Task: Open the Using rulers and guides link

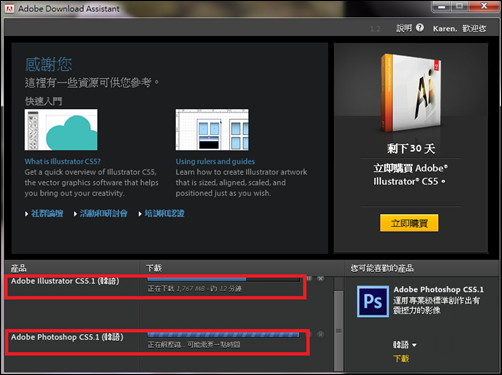Action: [215, 162]
